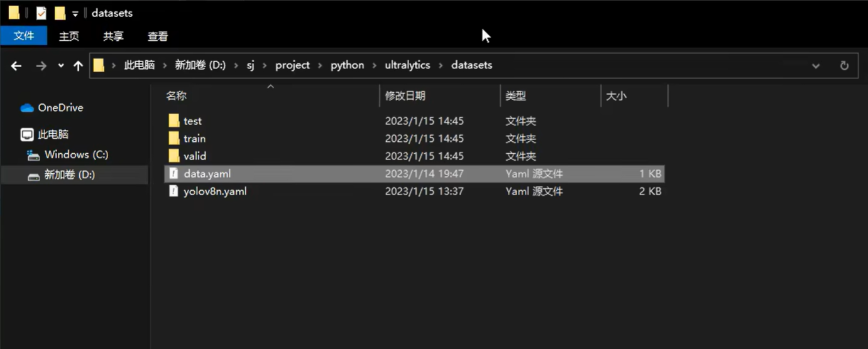Select ultralytics in the address breadcrumb

coord(408,65)
